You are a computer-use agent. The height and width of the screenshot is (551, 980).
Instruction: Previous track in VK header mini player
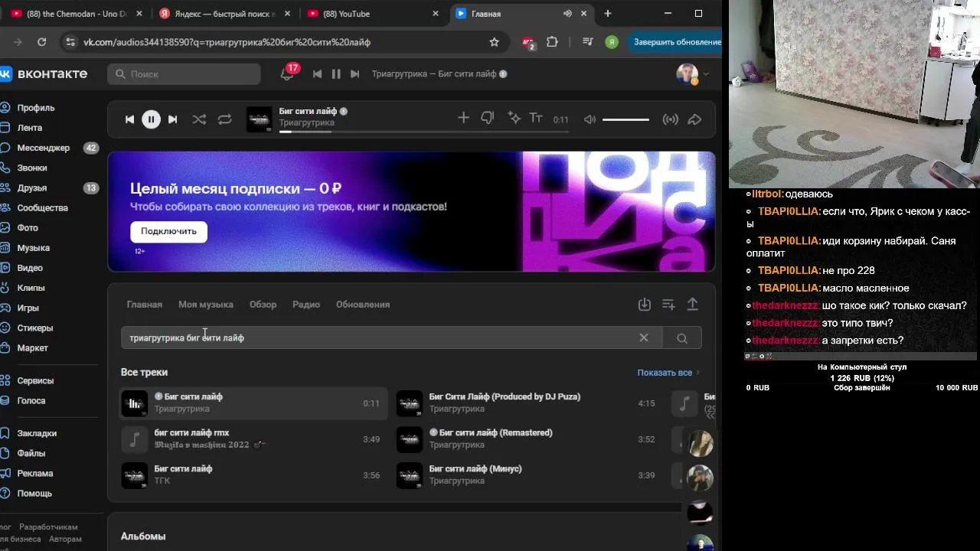click(x=317, y=74)
